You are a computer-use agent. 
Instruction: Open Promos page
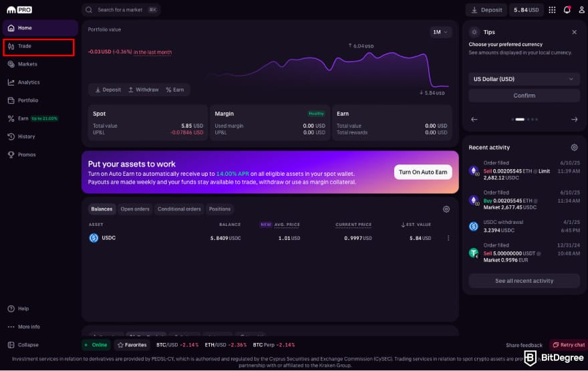(x=40, y=154)
